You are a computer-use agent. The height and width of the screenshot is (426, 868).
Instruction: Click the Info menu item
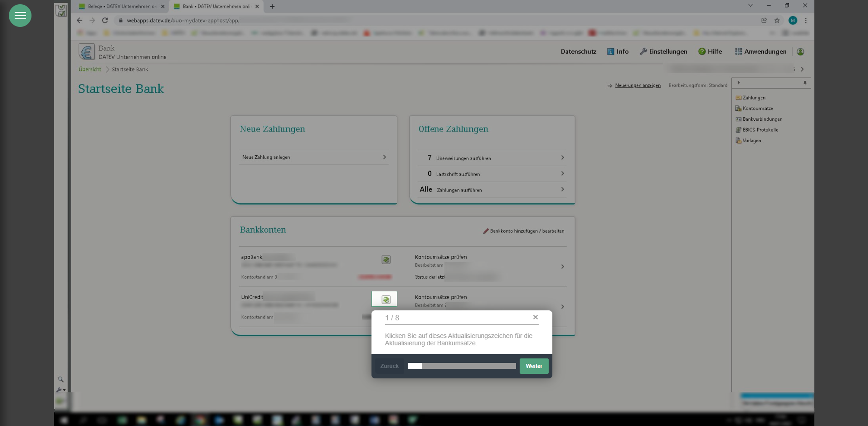617,52
